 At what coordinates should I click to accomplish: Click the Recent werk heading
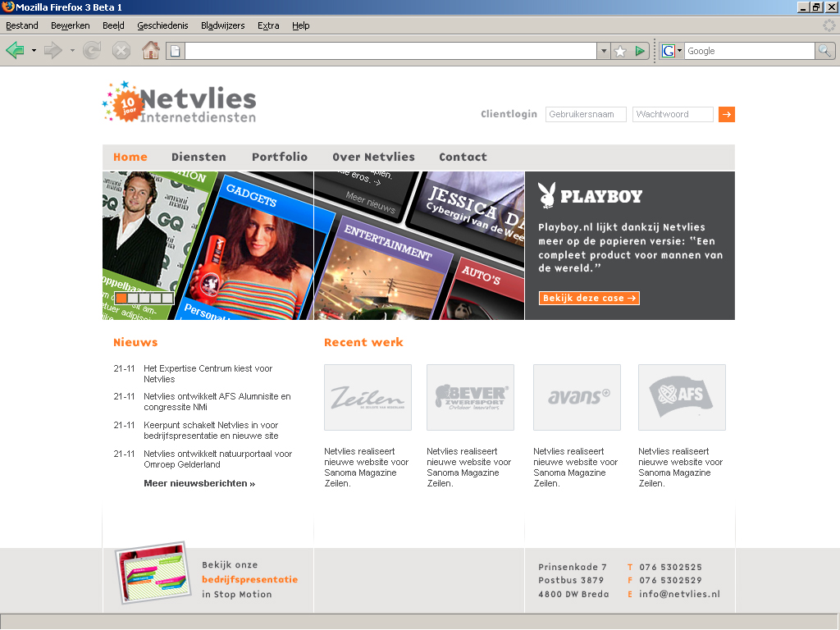pos(363,342)
